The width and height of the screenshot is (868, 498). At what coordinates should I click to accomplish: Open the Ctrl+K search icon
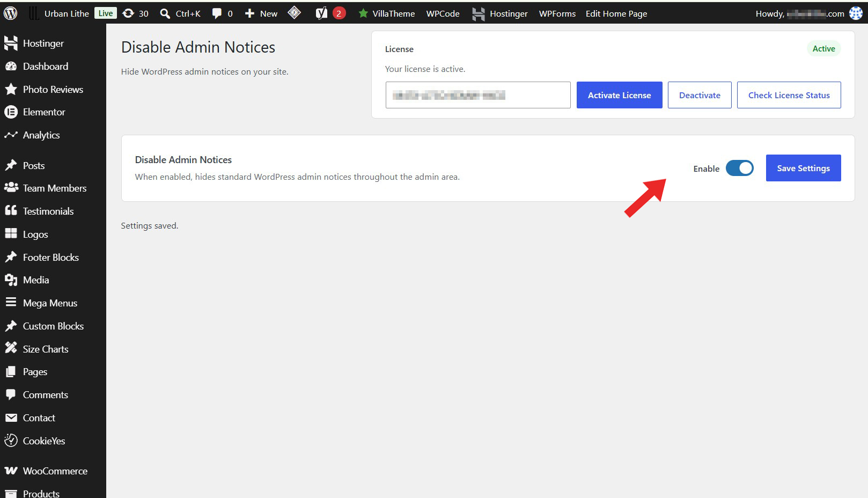165,13
